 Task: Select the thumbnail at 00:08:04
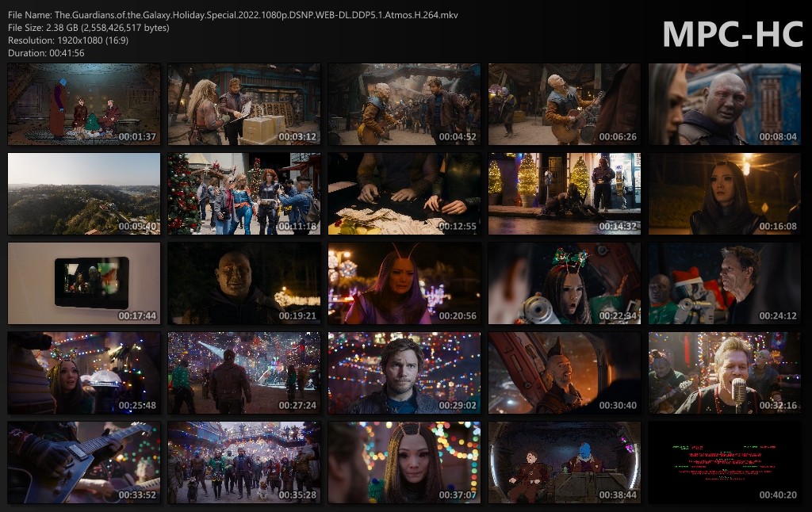click(725, 104)
